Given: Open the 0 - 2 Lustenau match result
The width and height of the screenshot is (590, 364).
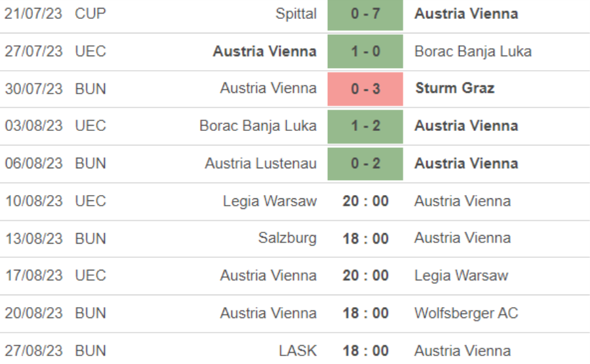Looking at the screenshot, I should click(x=365, y=163).
